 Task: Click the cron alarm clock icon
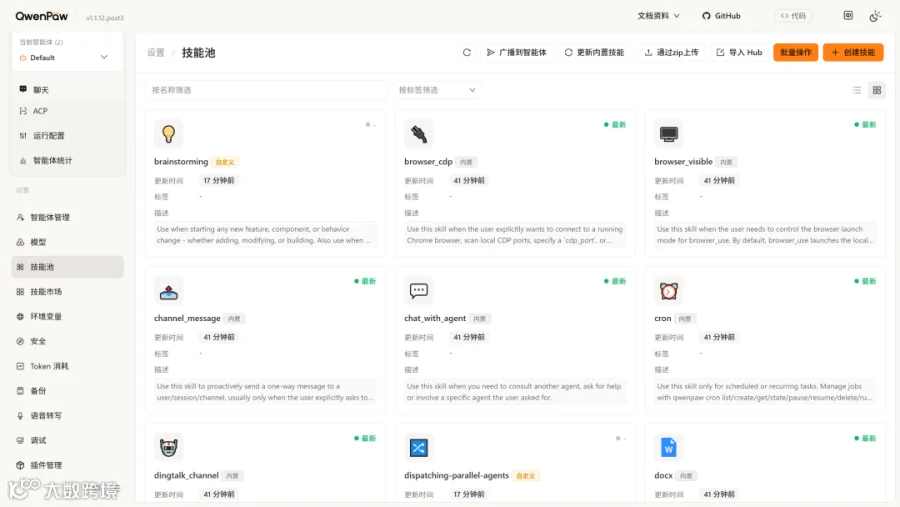pos(669,291)
